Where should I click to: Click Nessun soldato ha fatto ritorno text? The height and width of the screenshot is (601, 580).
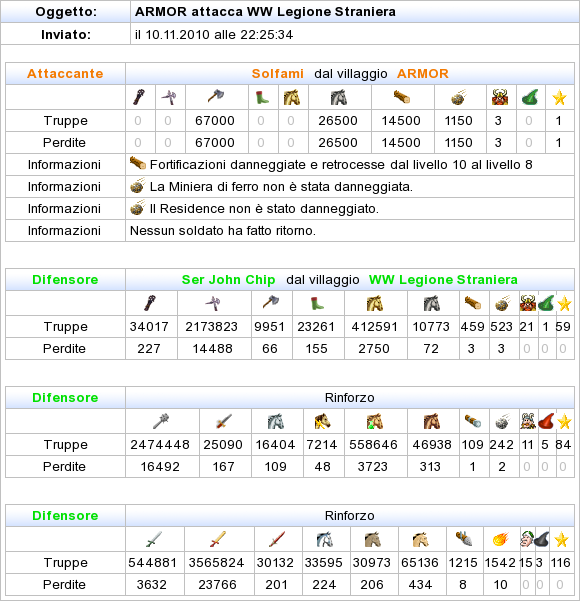pos(223,231)
